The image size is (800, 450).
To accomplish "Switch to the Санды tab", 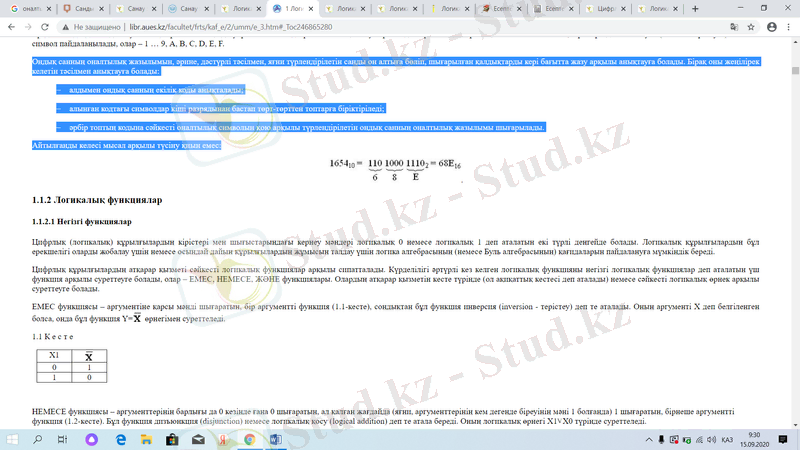I will tap(83, 9).
